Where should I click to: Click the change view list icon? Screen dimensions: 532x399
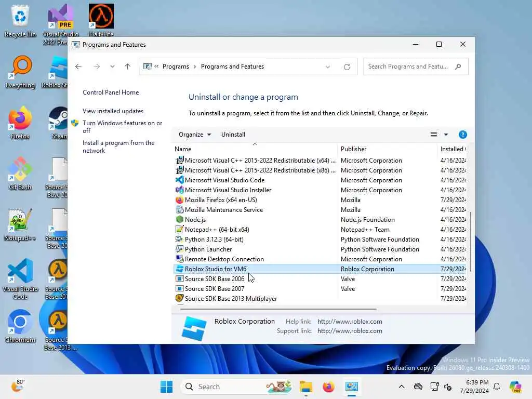click(434, 135)
